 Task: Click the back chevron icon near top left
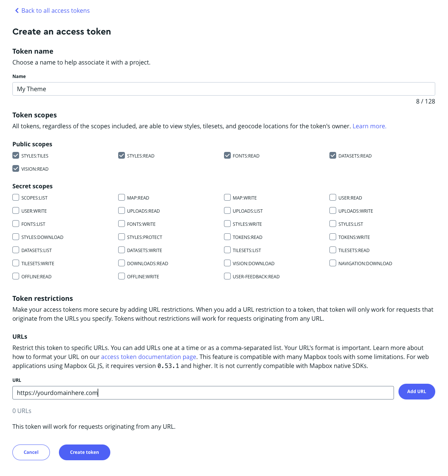[x=17, y=11]
